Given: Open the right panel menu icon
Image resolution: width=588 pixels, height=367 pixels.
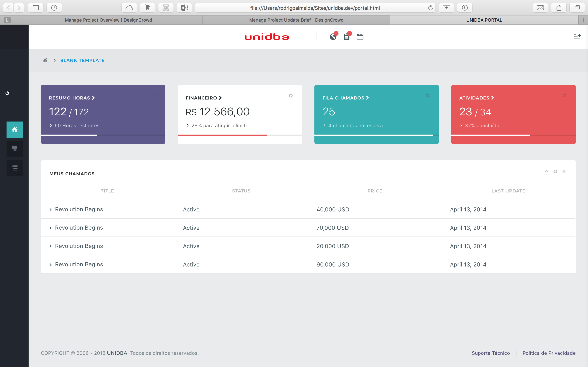Looking at the screenshot, I should pyautogui.click(x=577, y=37).
